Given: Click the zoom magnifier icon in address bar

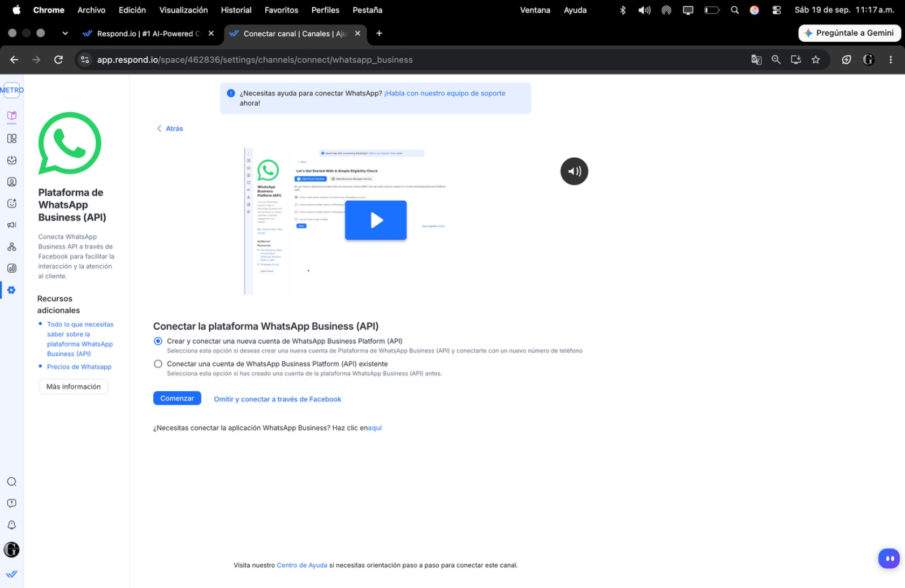Looking at the screenshot, I should coord(776,59).
